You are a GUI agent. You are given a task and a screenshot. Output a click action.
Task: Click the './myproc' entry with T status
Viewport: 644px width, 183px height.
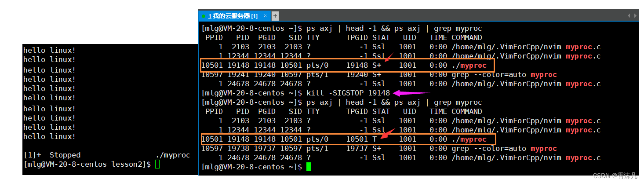469,139
